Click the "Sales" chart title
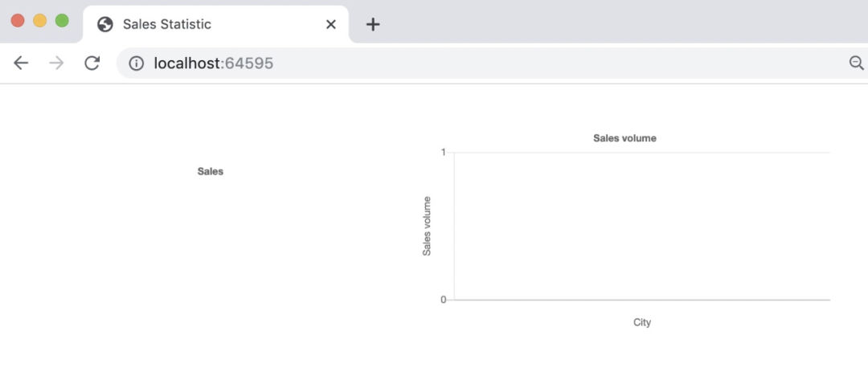Screen dimensions: 868x376 [211, 172]
